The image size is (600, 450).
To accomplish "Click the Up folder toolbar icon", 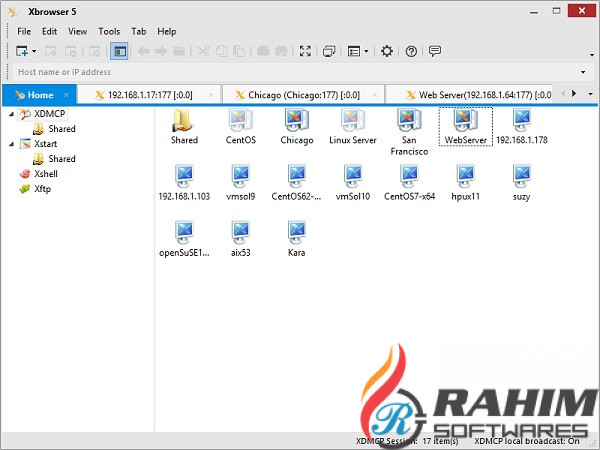I will (179, 51).
